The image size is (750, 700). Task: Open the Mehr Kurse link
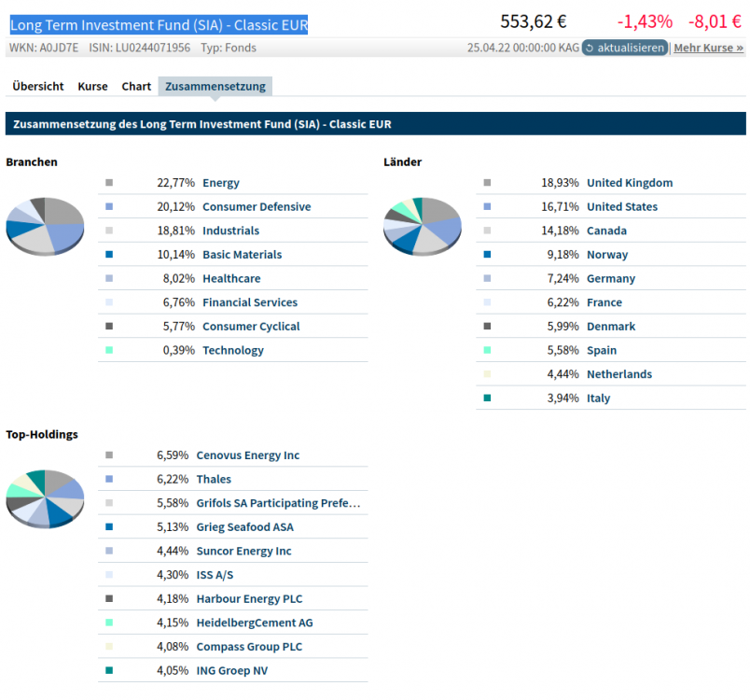707,48
